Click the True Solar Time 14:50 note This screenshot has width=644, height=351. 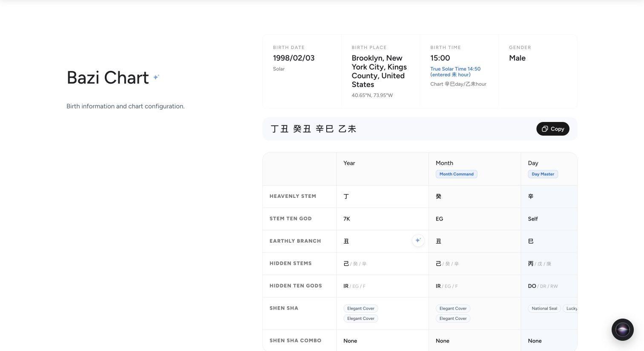point(455,72)
